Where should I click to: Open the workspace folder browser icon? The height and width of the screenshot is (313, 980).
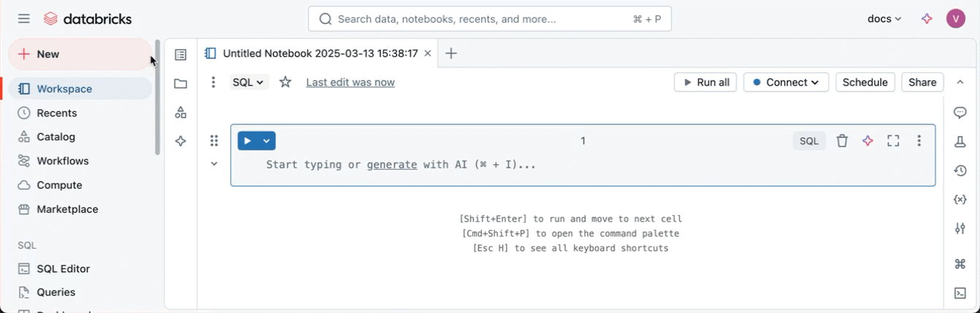click(x=181, y=83)
